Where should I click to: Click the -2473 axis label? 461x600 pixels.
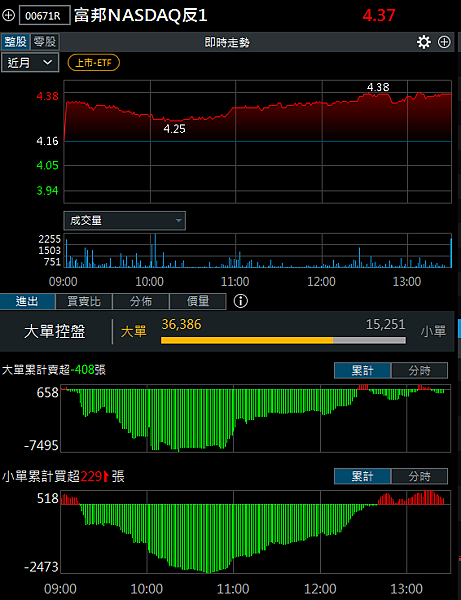tap(41, 567)
